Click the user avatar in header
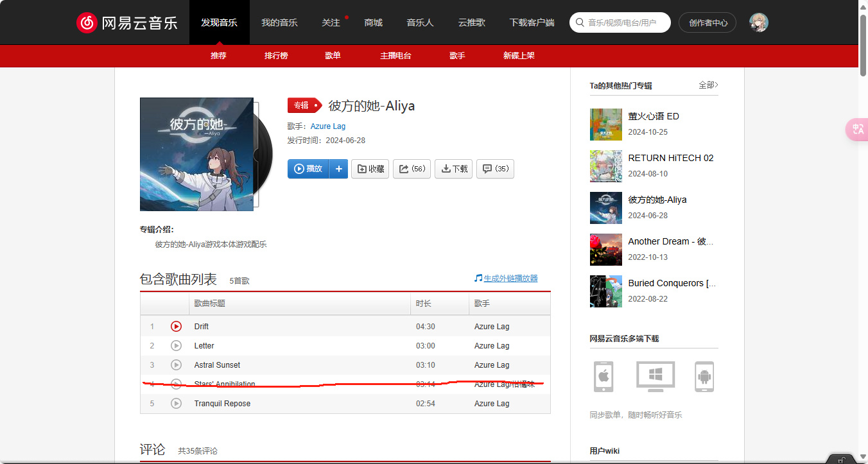The height and width of the screenshot is (464, 868). coord(759,22)
